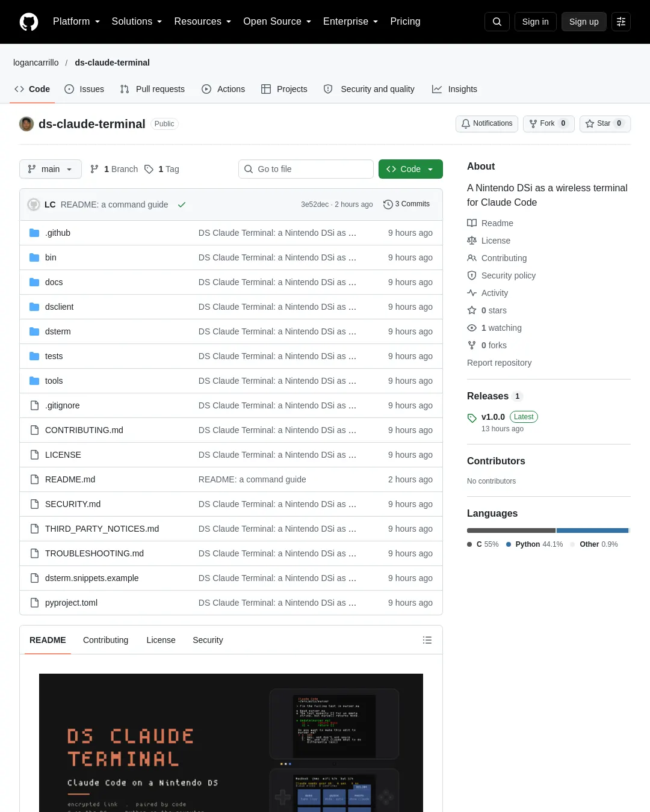Open Activity pulse link in About

pyautogui.click(x=487, y=293)
